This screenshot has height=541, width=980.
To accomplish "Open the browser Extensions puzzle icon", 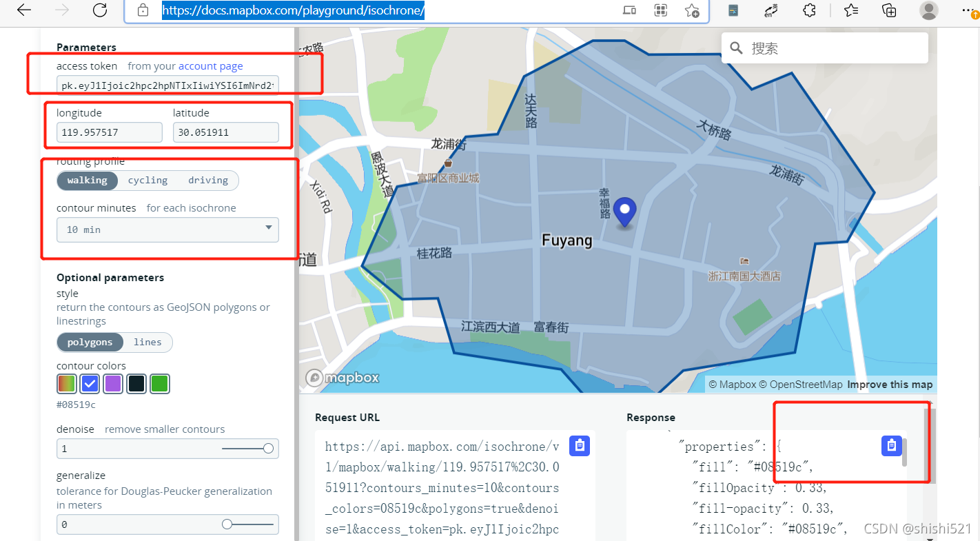I will tap(810, 10).
